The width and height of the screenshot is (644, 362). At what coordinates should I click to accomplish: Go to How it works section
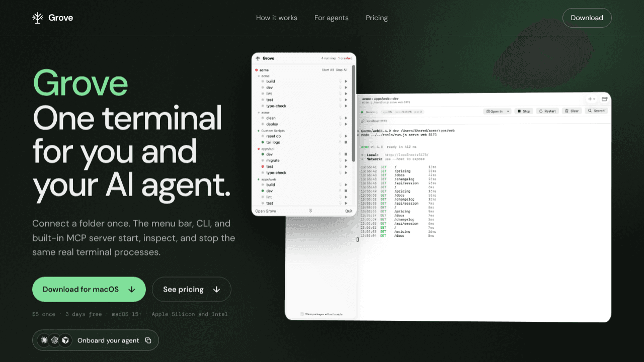point(277,18)
